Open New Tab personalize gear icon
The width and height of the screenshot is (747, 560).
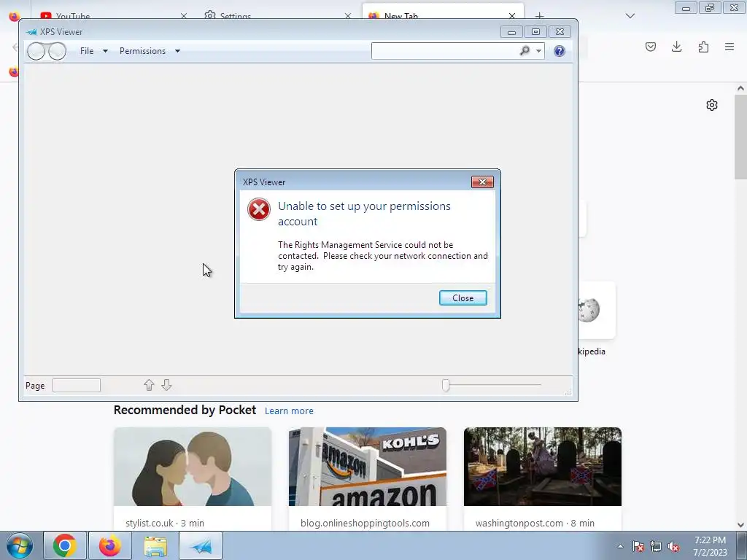(712, 105)
